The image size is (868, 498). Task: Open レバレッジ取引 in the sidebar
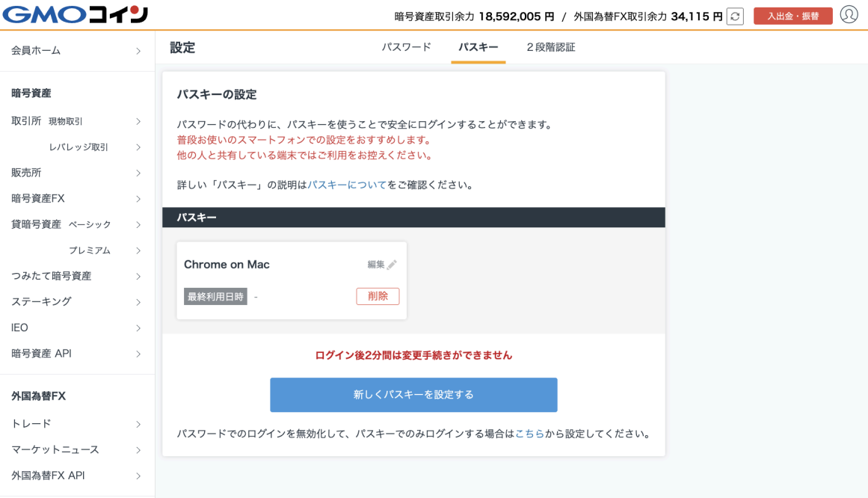point(77,147)
